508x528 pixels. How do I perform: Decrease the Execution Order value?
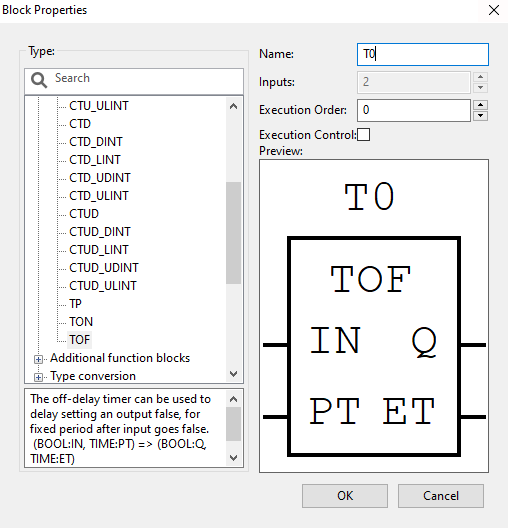click(480, 116)
